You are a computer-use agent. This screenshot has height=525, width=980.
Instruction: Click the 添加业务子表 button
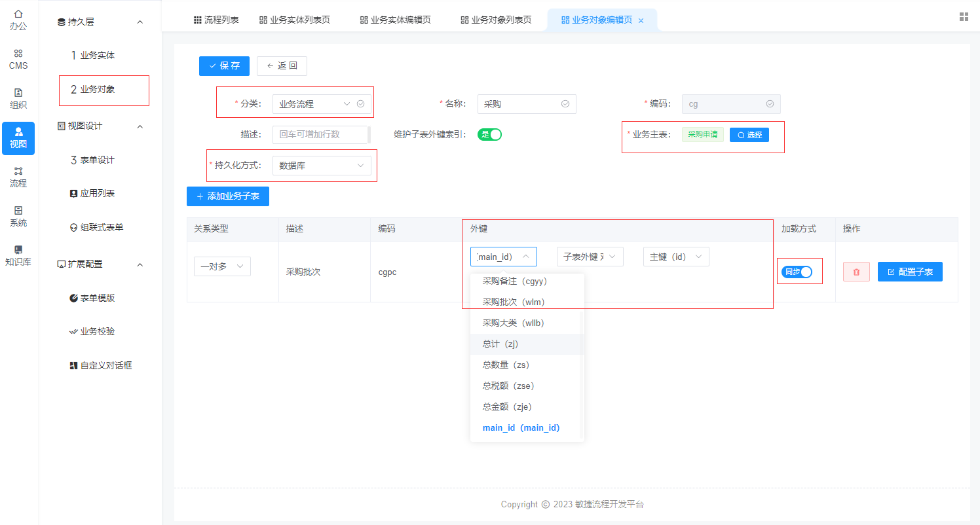(228, 196)
